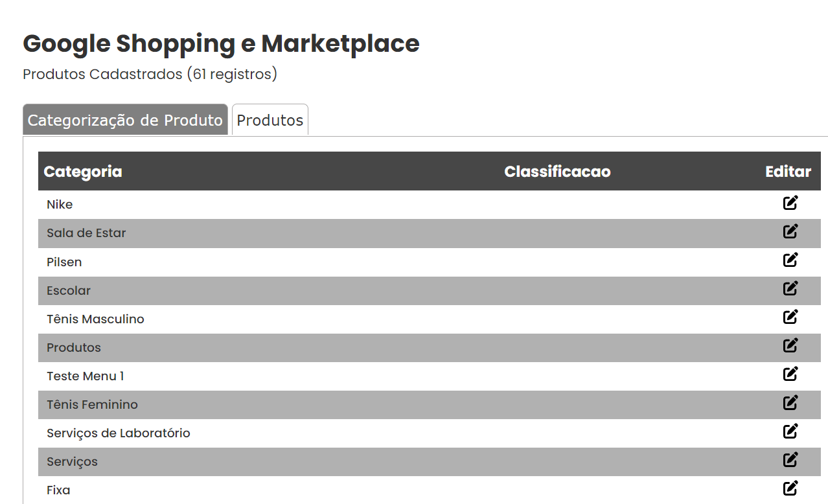Screen dimensions: 828x504
Task: Select the Nike category name
Action: pos(60,204)
